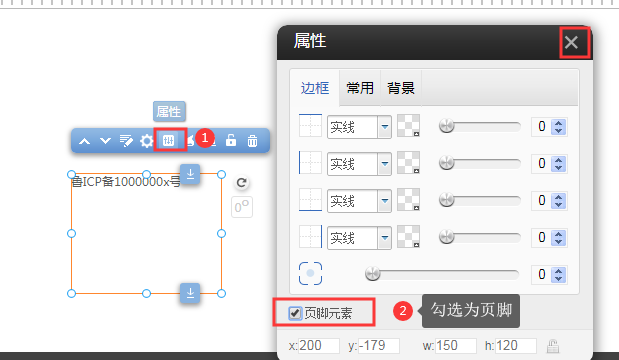
Task: Open the top border color swatch
Action: click(408, 126)
